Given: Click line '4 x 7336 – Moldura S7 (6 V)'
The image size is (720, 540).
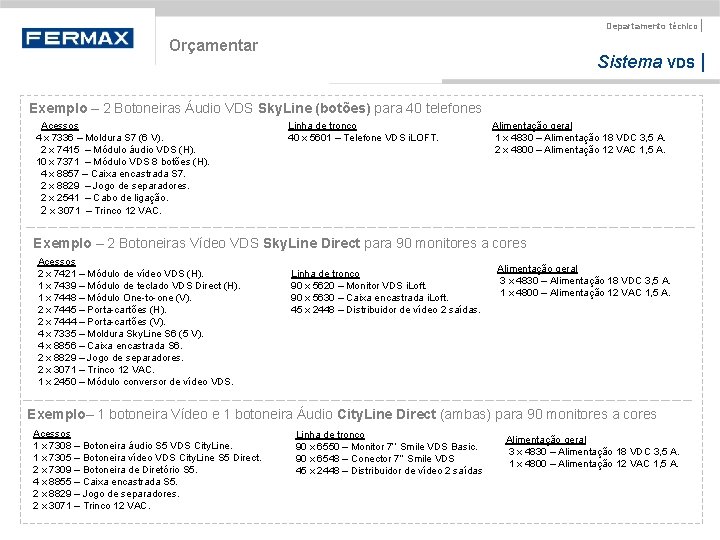Looking at the screenshot, I should coord(100,138).
